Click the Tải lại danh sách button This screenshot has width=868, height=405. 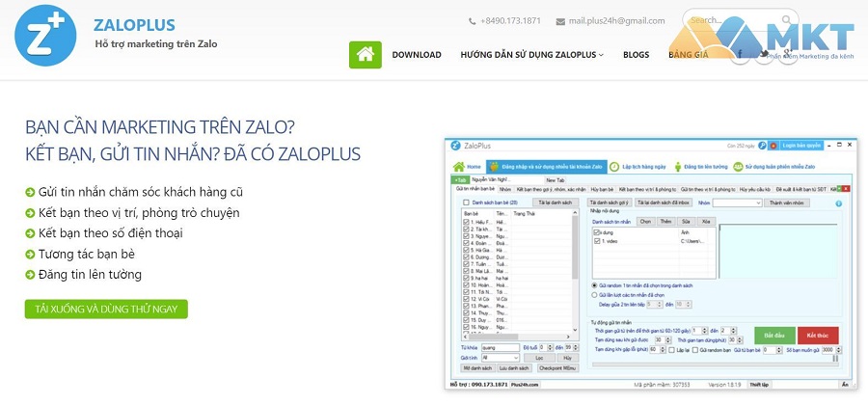[556, 203]
